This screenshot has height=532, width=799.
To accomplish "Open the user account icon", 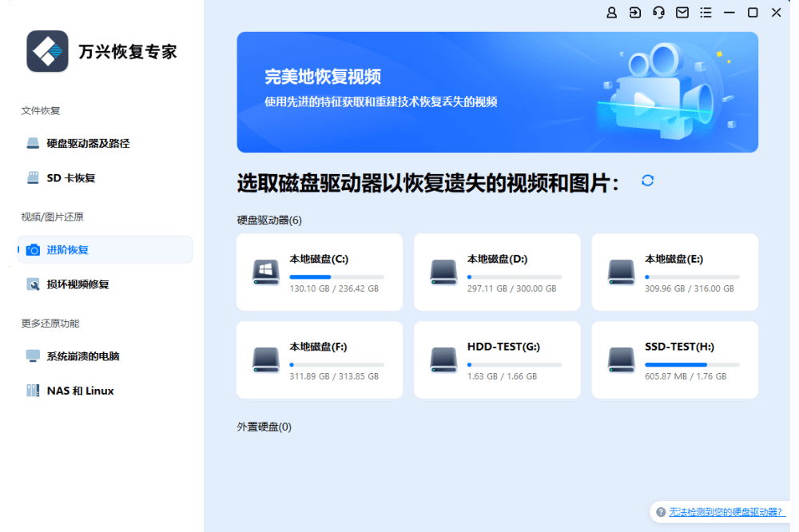I will point(611,13).
